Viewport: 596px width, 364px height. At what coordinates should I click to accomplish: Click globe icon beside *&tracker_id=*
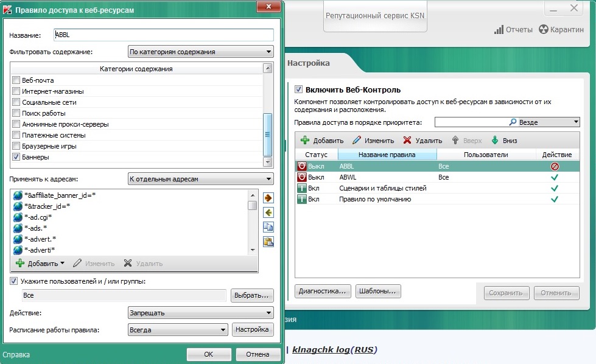[18, 206]
